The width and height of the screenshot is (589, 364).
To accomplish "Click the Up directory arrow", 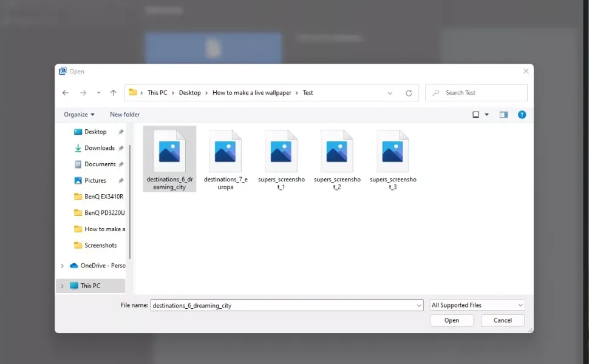I will point(113,93).
